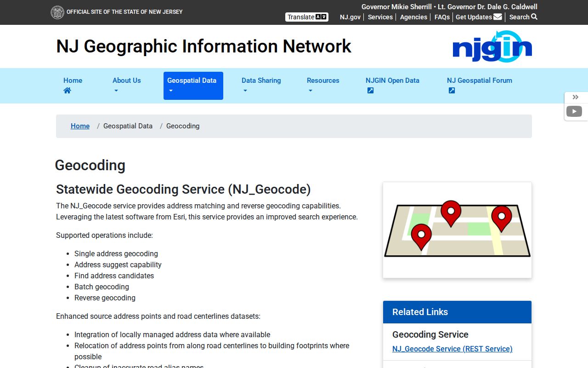Follow the Home breadcrumb link

click(80, 126)
